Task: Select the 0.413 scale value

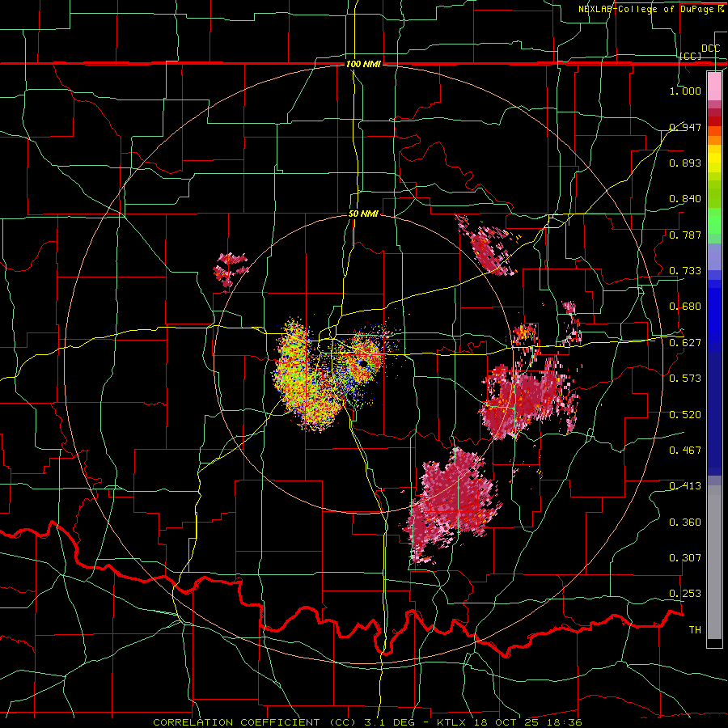Action: point(685,486)
